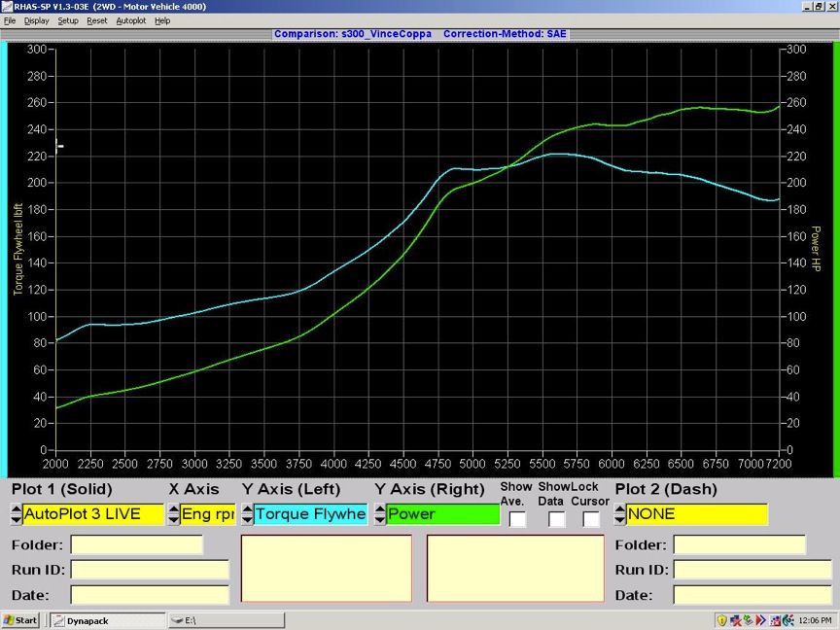
Task: Change the X Axis Eng rpm stepper
Action: tap(174, 514)
